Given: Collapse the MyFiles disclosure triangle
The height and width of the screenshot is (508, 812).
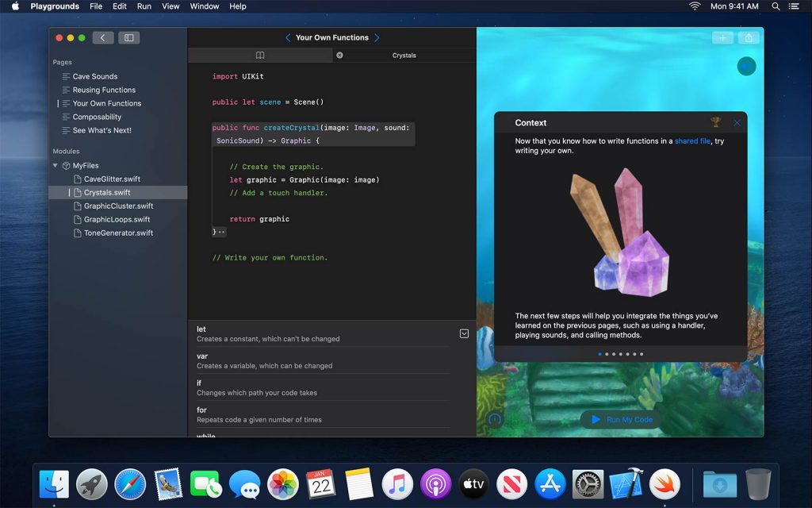Looking at the screenshot, I should click(55, 165).
